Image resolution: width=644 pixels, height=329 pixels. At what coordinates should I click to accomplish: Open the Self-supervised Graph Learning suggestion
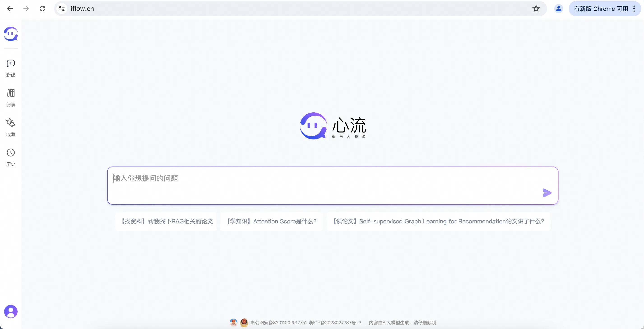tap(438, 221)
